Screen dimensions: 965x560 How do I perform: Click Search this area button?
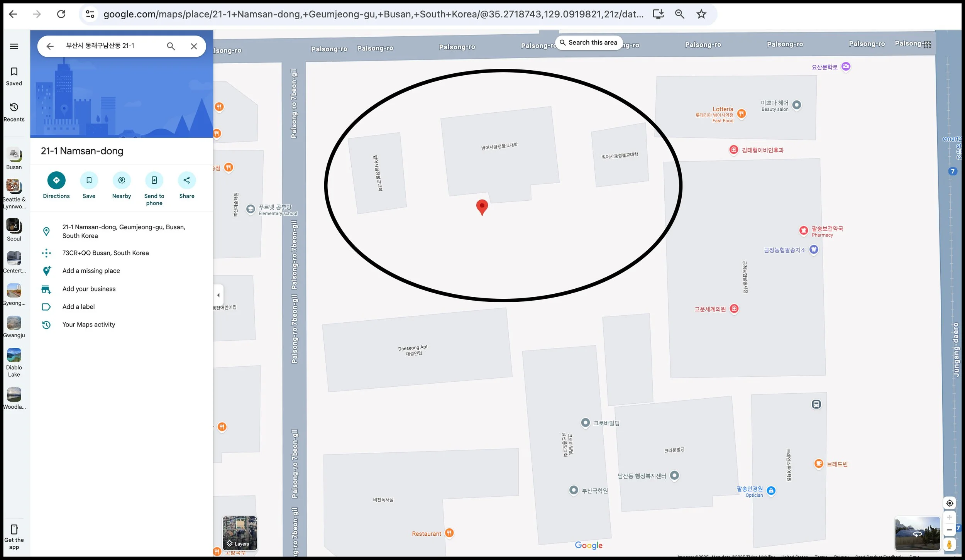[588, 42]
